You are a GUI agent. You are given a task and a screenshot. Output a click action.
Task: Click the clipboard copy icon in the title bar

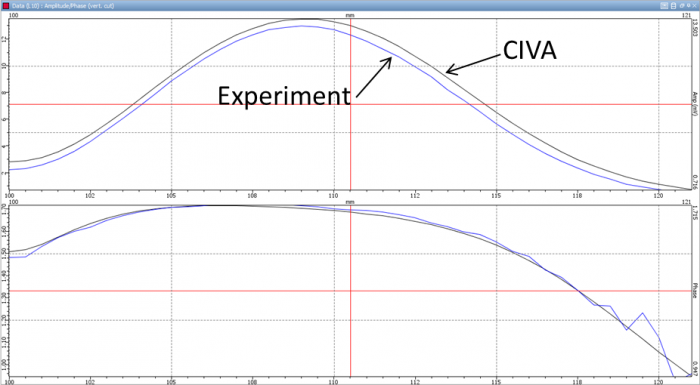point(673,6)
